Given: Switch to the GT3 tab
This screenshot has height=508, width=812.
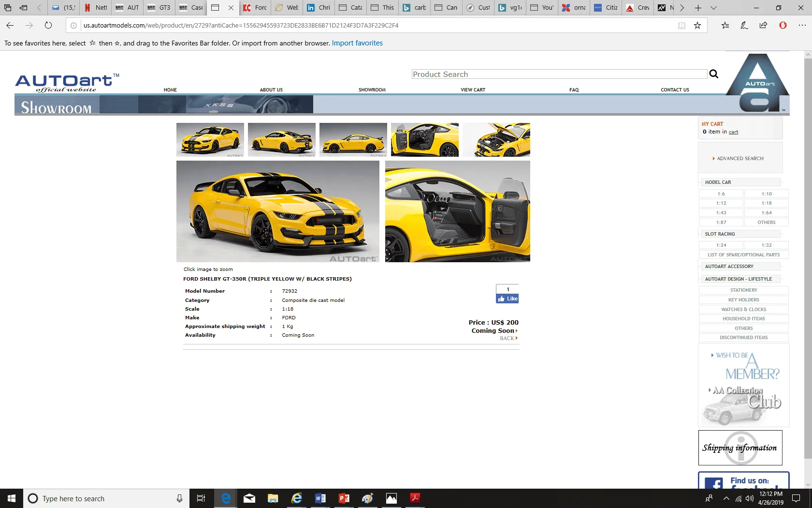Looking at the screenshot, I should [x=159, y=8].
